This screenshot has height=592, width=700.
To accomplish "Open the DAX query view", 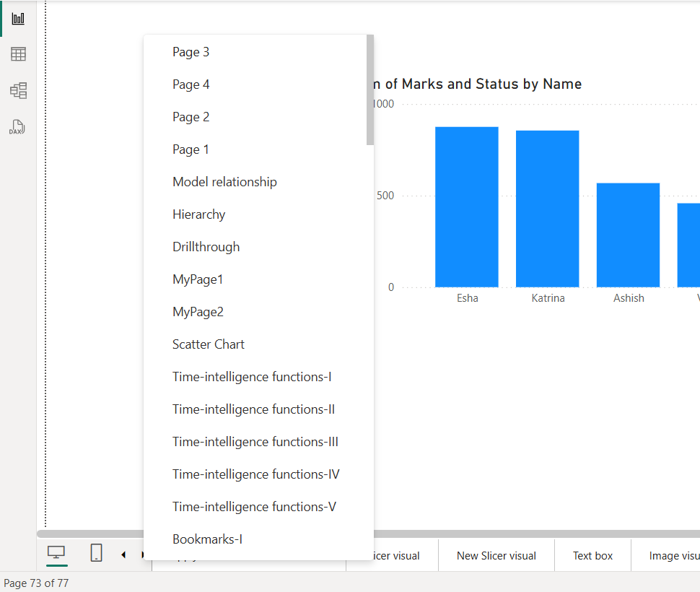I will tap(17, 127).
